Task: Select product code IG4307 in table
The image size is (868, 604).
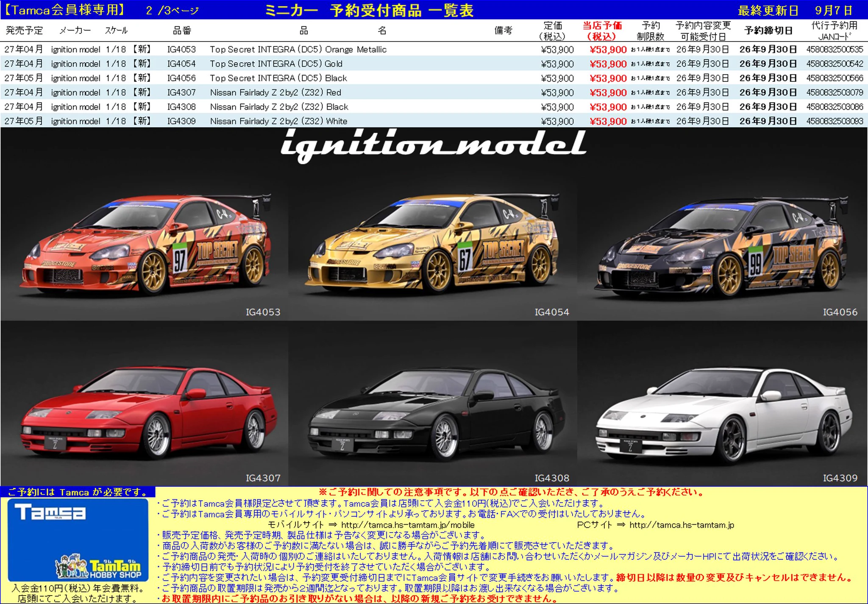Action: pyautogui.click(x=181, y=92)
